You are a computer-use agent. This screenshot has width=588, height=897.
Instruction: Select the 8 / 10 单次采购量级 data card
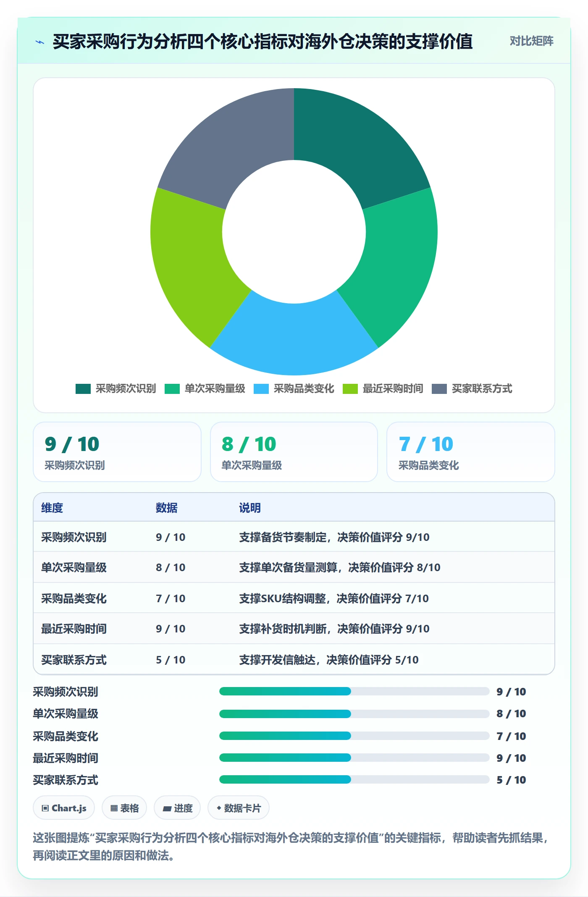click(294, 452)
